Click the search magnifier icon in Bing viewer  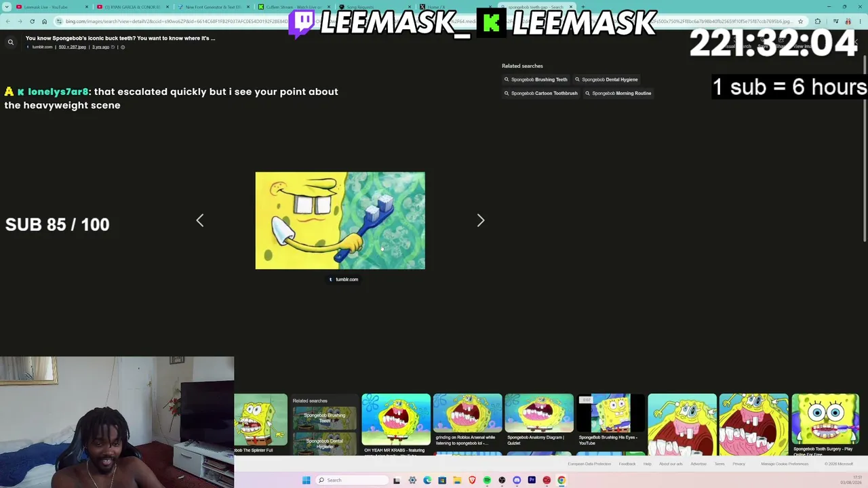click(x=11, y=43)
